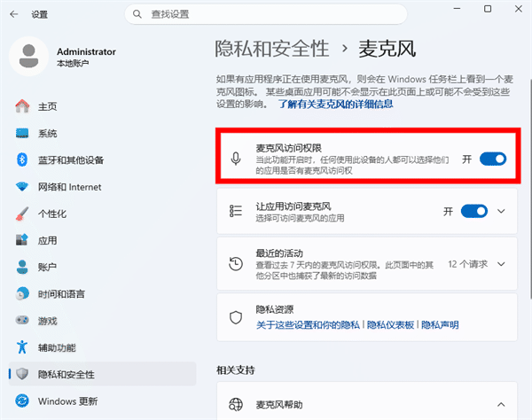Click the 账户 person icon
532x420 pixels.
[x=22, y=267]
